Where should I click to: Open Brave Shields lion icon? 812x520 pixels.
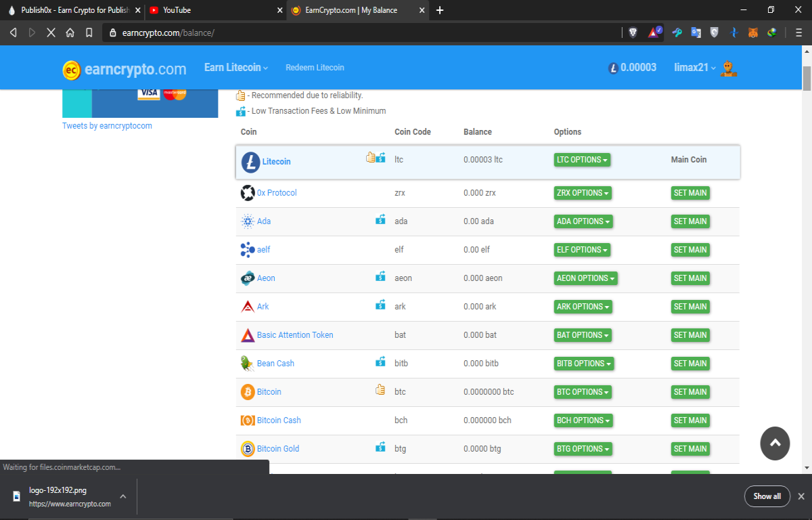point(633,32)
